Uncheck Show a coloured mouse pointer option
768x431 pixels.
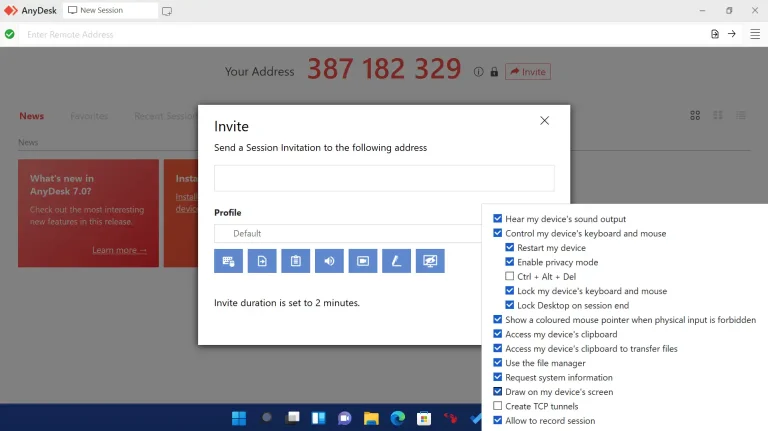point(498,319)
